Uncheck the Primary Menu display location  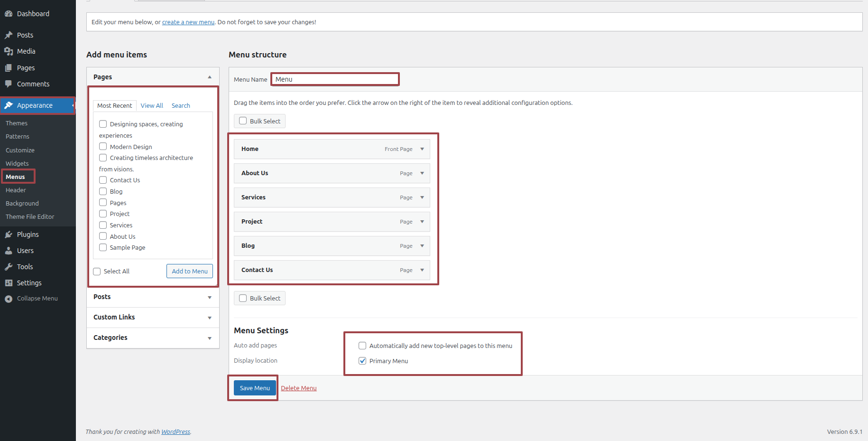tap(362, 361)
